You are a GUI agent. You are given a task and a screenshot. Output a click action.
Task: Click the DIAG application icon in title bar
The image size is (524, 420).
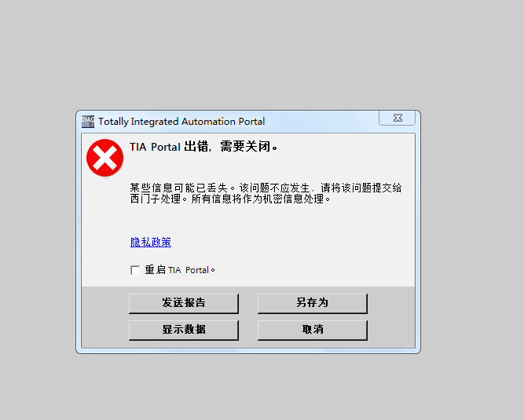88,122
